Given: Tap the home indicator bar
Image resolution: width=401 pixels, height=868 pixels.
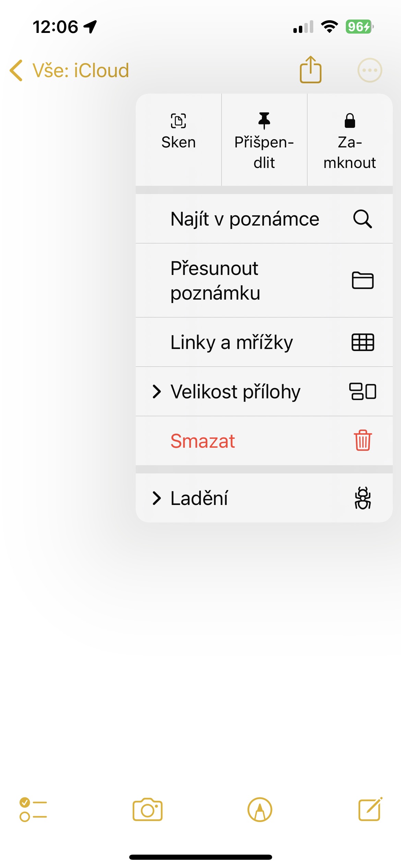Looking at the screenshot, I should click(x=200, y=857).
